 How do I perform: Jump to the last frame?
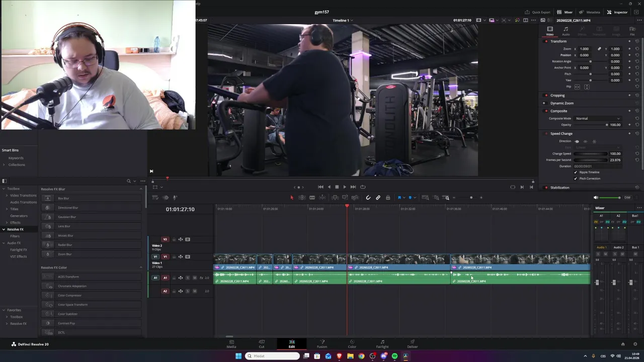(x=353, y=187)
